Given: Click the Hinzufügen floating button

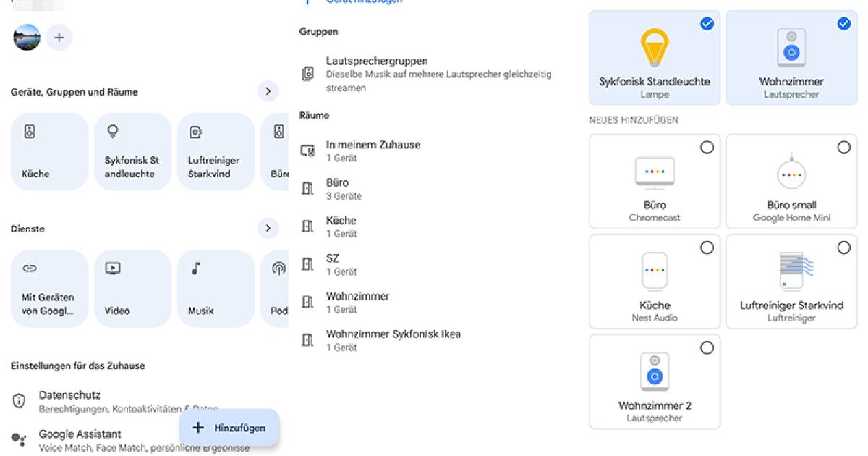Looking at the screenshot, I should 229,428.
